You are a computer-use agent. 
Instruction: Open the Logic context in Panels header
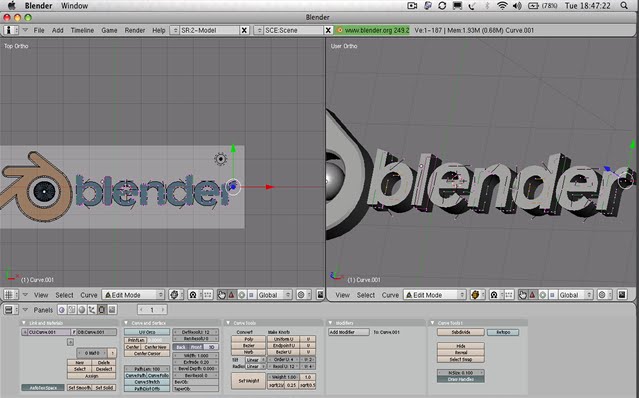click(62, 310)
